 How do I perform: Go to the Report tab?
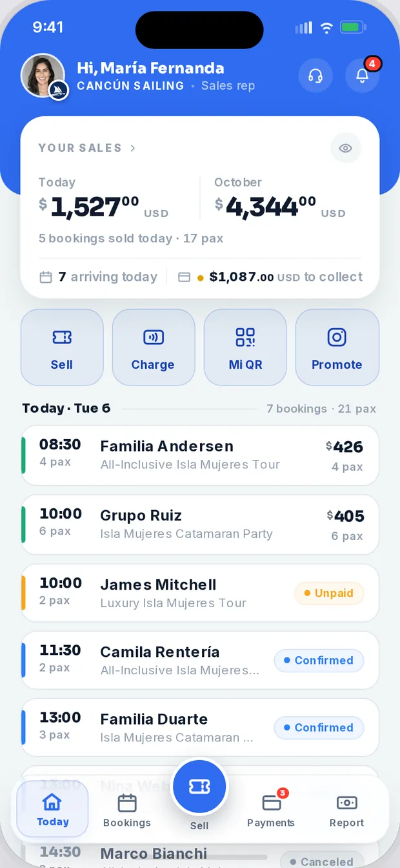tap(347, 811)
